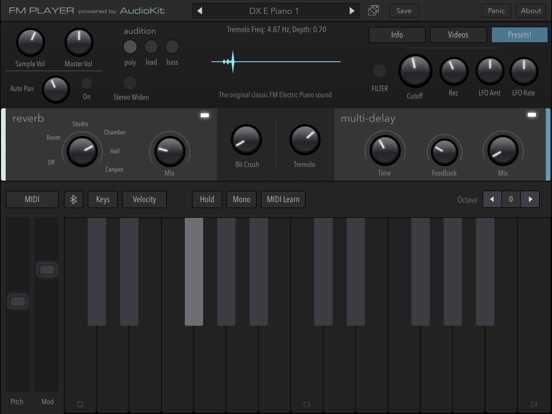Open the Info tab
The height and width of the screenshot is (414, 552).
click(x=397, y=34)
